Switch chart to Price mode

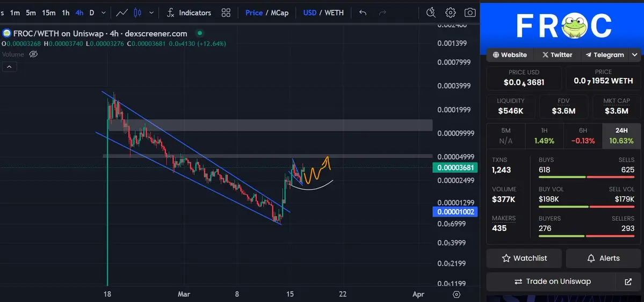254,13
